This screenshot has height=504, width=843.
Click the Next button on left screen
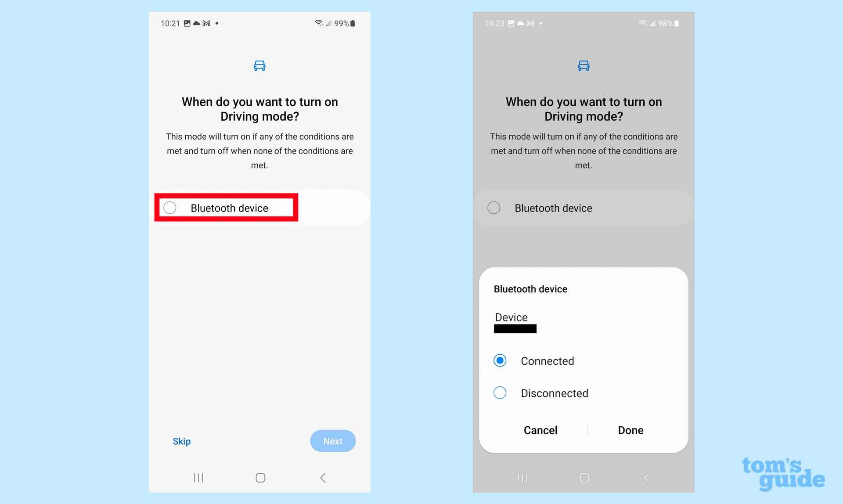332,441
